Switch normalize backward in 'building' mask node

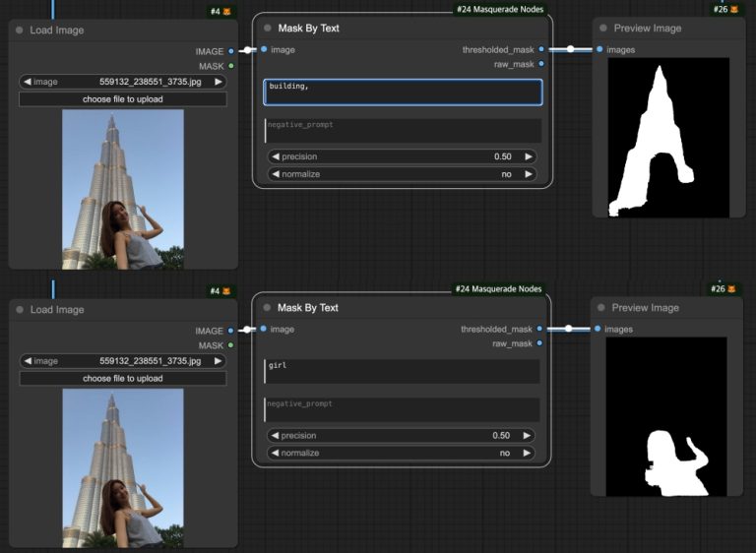pyautogui.click(x=276, y=174)
